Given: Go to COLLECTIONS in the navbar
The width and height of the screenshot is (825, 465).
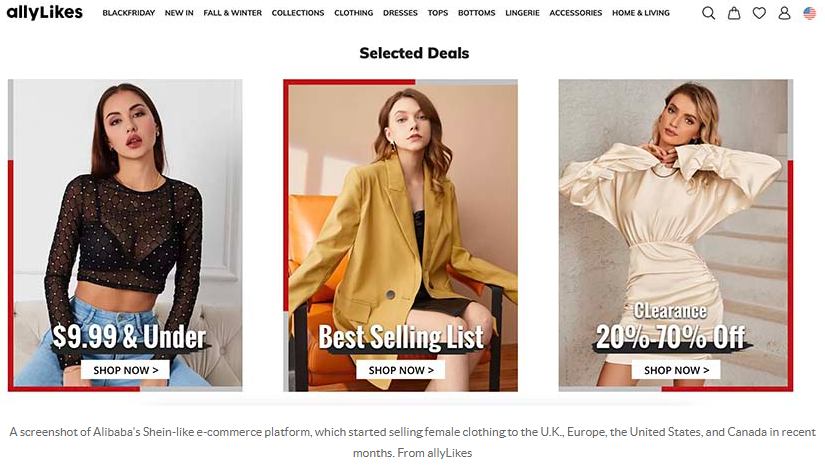Looking at the screenshot, I should 298,13.
